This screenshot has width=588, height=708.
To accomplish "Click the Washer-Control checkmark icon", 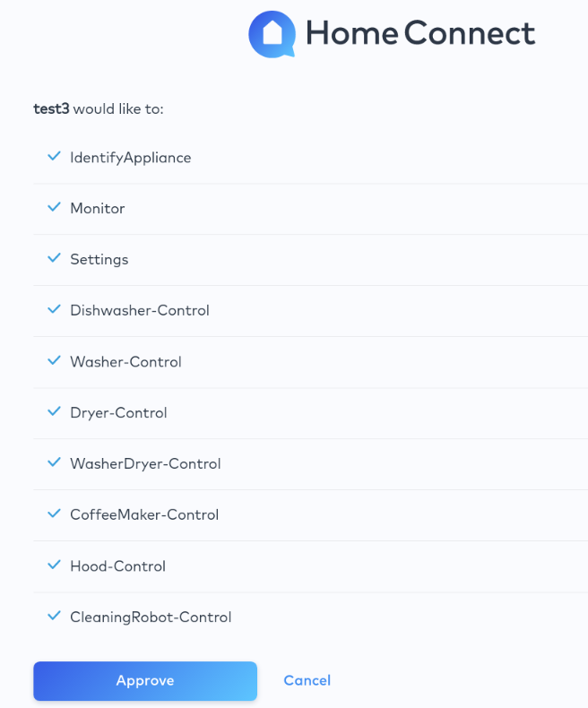I will pyautogui.click(x=53, y=361).
